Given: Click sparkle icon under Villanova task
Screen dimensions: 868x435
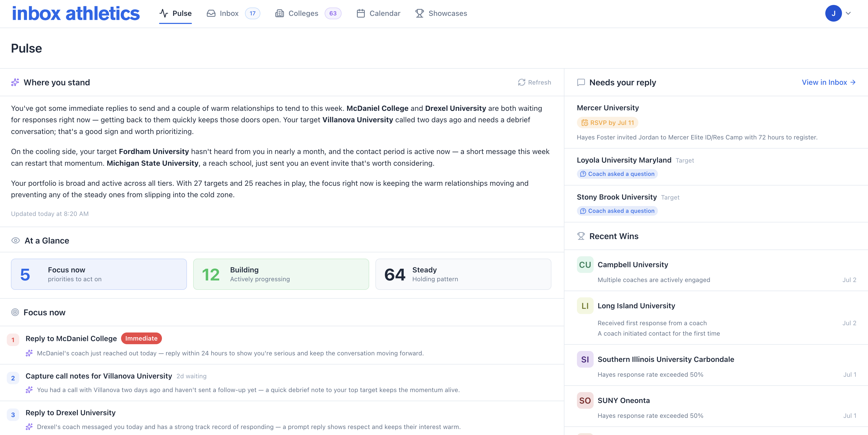Looking at the screenshot, I should [x=29, y=390].
